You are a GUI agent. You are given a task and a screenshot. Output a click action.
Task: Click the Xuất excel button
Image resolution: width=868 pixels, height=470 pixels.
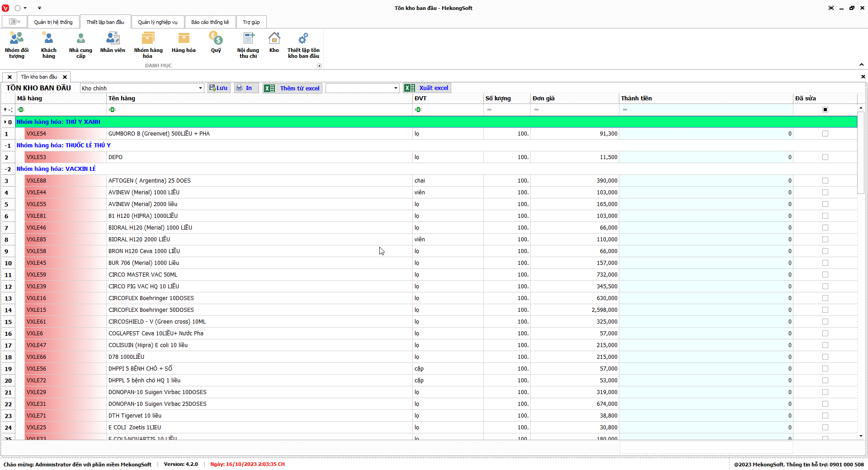(x=427, y=88)
